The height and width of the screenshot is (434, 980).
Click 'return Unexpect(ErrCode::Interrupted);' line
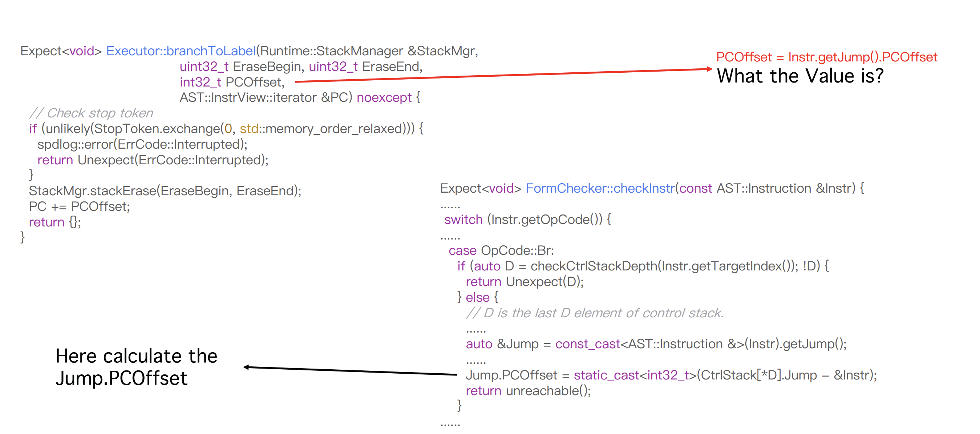click(153, 160)
